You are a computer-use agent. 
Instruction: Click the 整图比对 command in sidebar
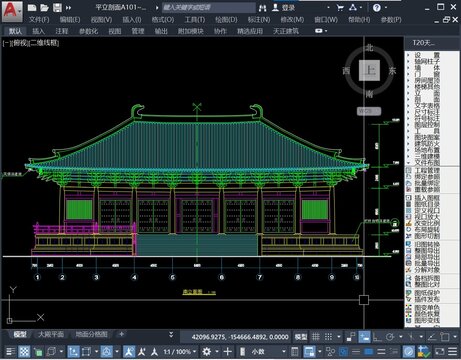423,284
